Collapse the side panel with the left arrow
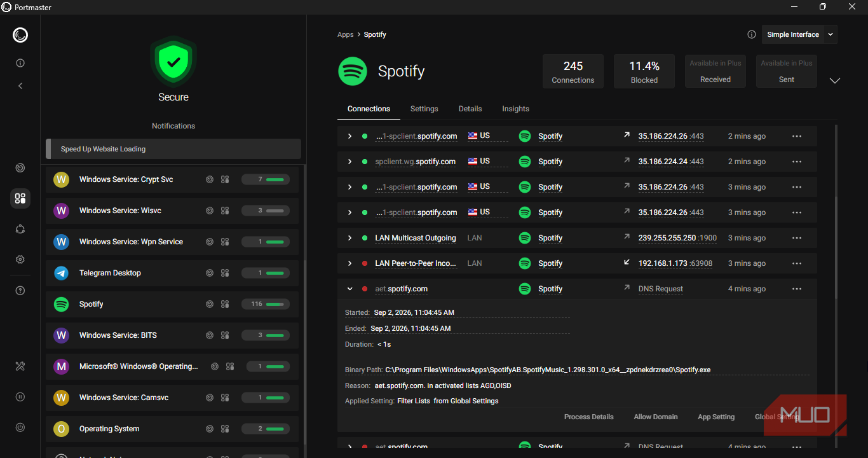The width and height of the screenshot is (868, 458). tap(20, 86)
